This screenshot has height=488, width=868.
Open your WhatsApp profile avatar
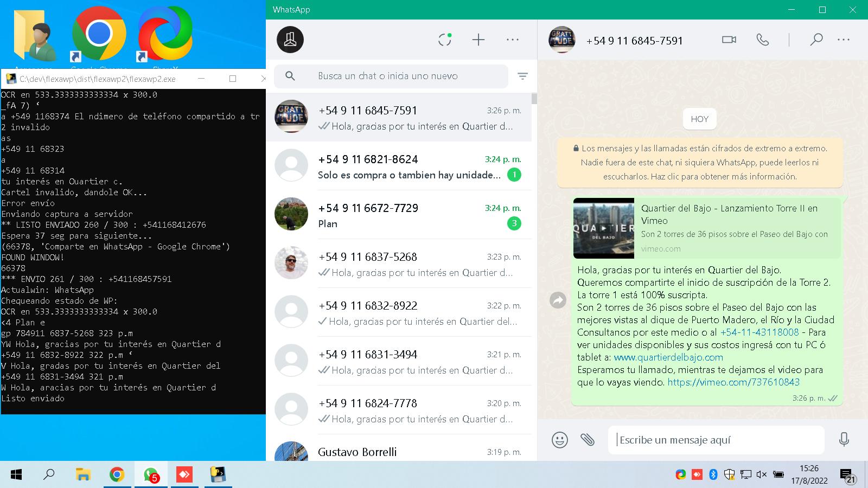(x=290, y=40)
